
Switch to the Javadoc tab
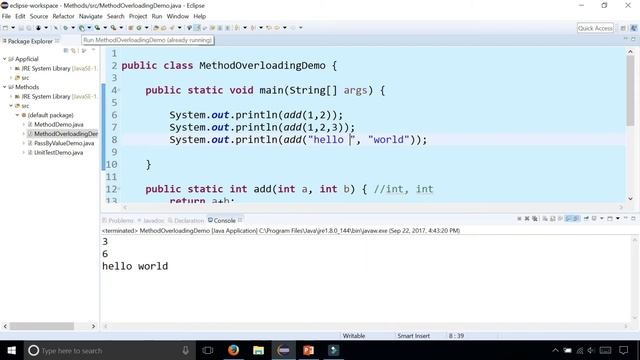[x=151, y=220]
